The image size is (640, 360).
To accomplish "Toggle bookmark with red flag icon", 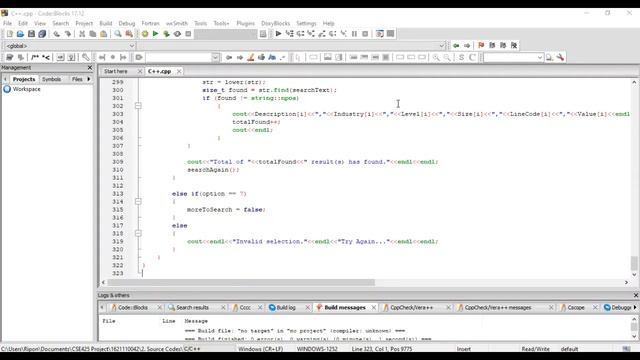I will click(481, 46).
